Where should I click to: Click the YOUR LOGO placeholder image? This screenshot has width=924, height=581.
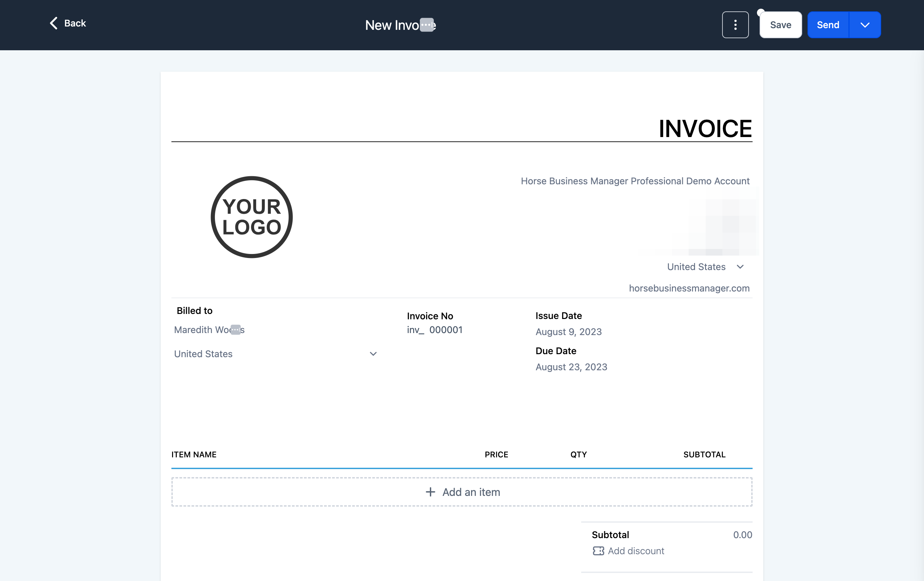point(252,217)
